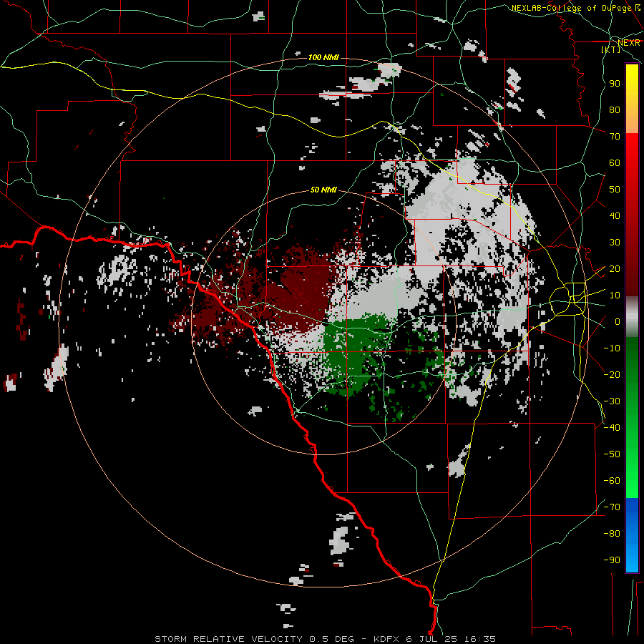The width and height of the screenshot is (644, 644).
Task: Click the "-90" value on velocity scale
Action: [x=612, y=560]
